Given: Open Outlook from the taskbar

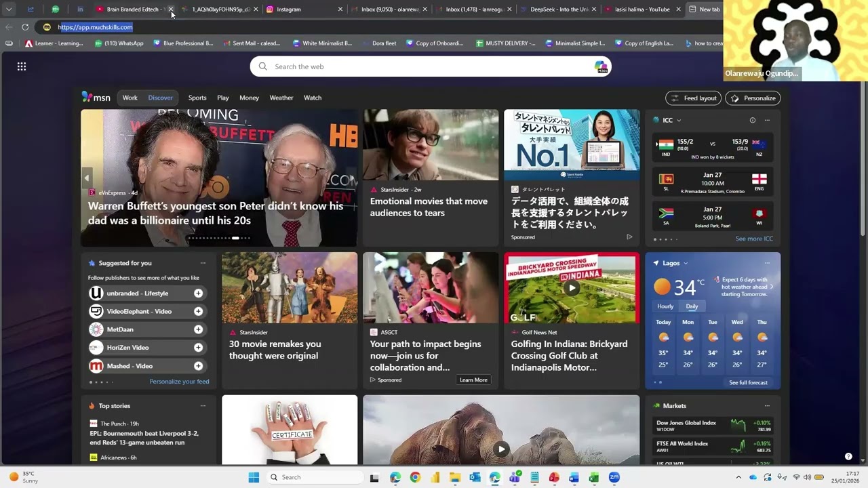Looking at the screenshot, I should tap(475, 477).
